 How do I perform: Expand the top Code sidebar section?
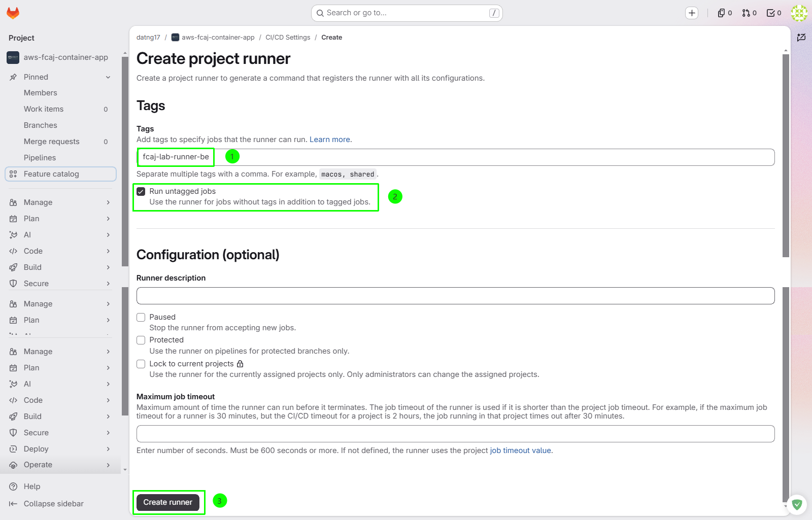(x=60, y=251)
